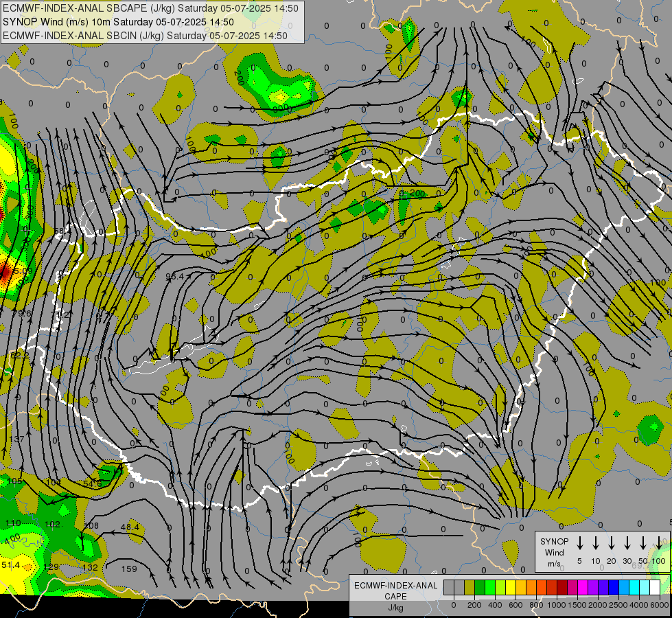Click the 0-200 contour label on map
672x618 pixels.
412,193
